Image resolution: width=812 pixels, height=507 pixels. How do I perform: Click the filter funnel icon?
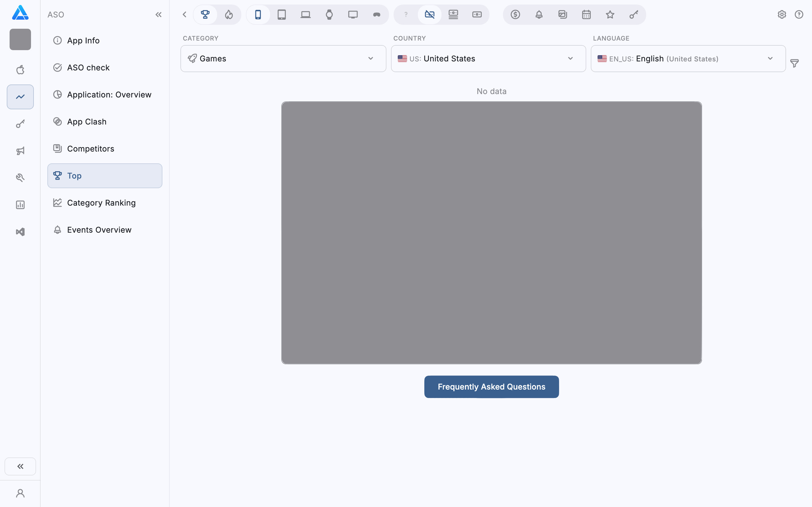pyautogui.click(x=794, y=63)
